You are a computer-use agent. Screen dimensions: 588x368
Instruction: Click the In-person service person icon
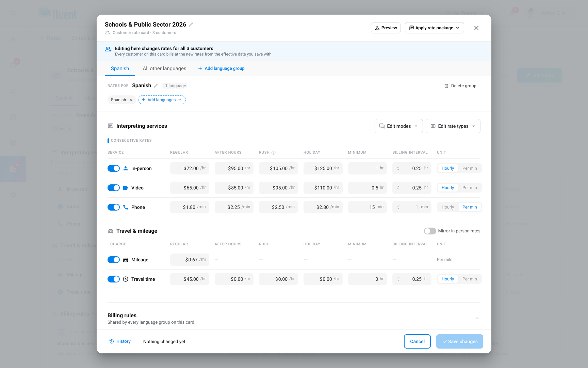click(126, 168)
